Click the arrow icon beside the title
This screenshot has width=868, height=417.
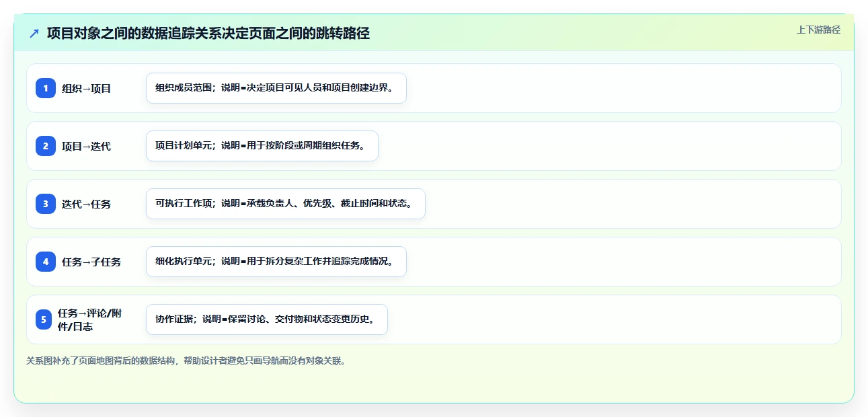[34, 33]
